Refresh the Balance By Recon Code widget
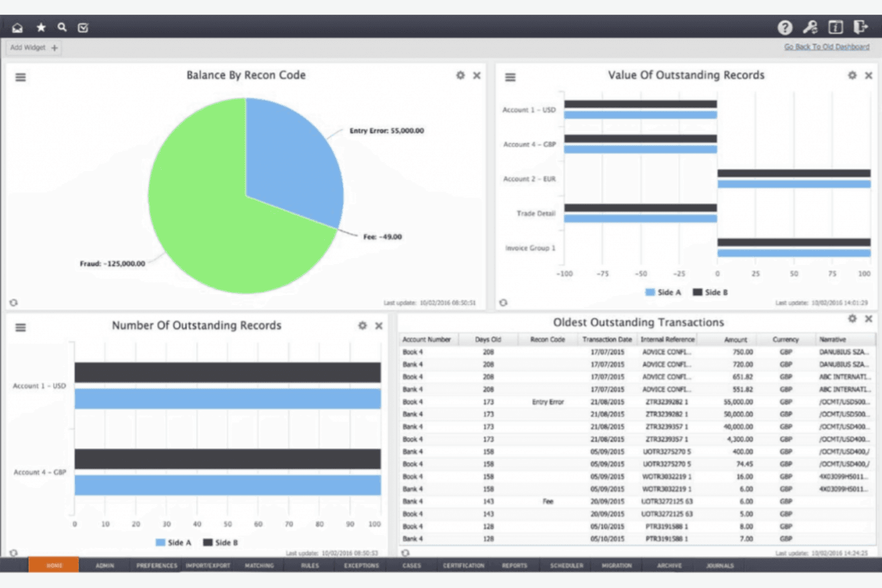Viewport: 882px width, 588px height. point(13,303)
